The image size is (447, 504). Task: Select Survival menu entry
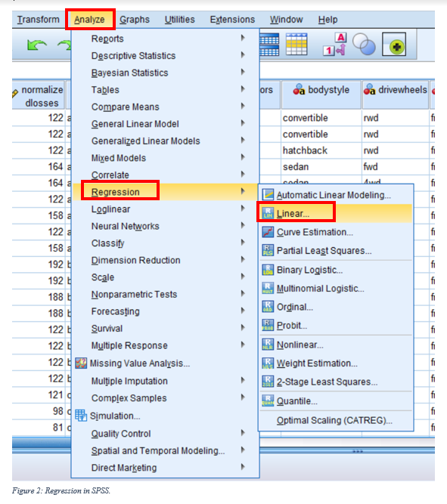pyautogui.click(x=165, y=328)
